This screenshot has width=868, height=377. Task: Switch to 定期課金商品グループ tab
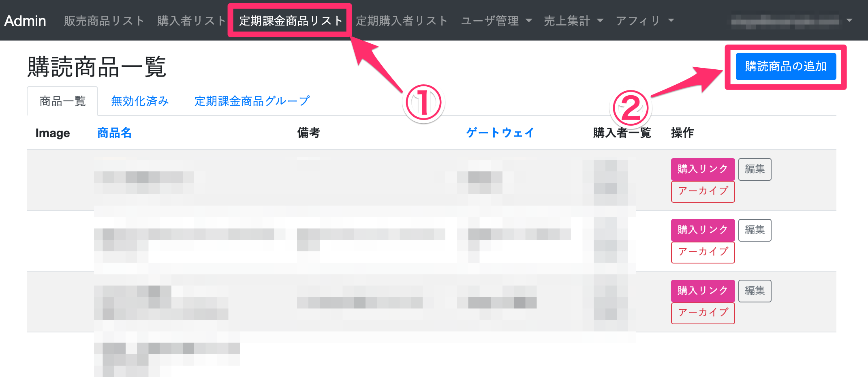click(252, 101)
